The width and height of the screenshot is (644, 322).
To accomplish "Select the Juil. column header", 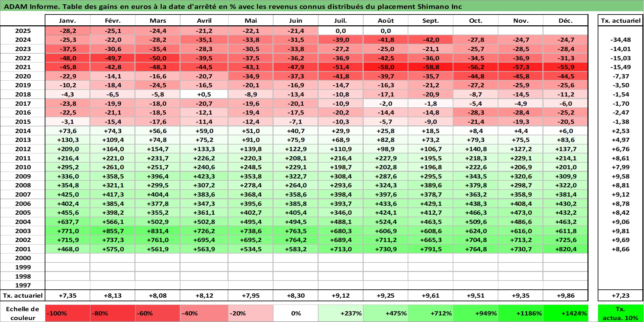I will coord(341,20).
